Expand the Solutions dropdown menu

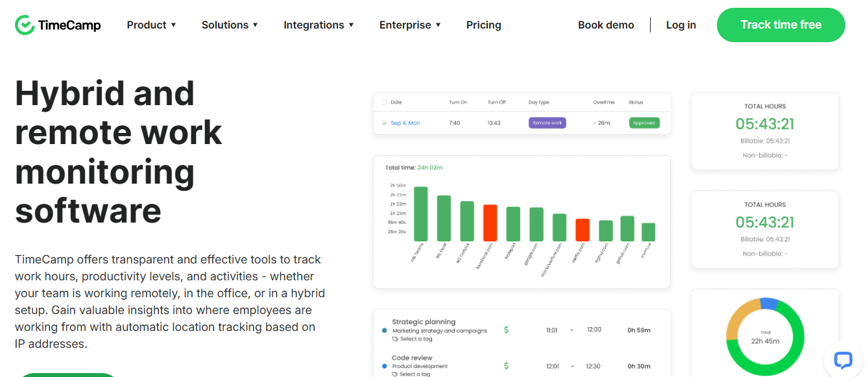(x=230, y=25)
